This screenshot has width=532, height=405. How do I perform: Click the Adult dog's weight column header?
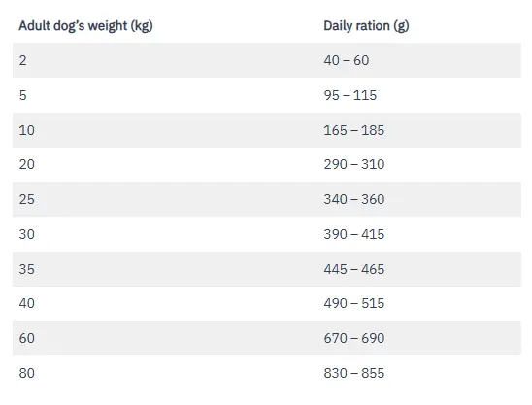tap(85, 26)
